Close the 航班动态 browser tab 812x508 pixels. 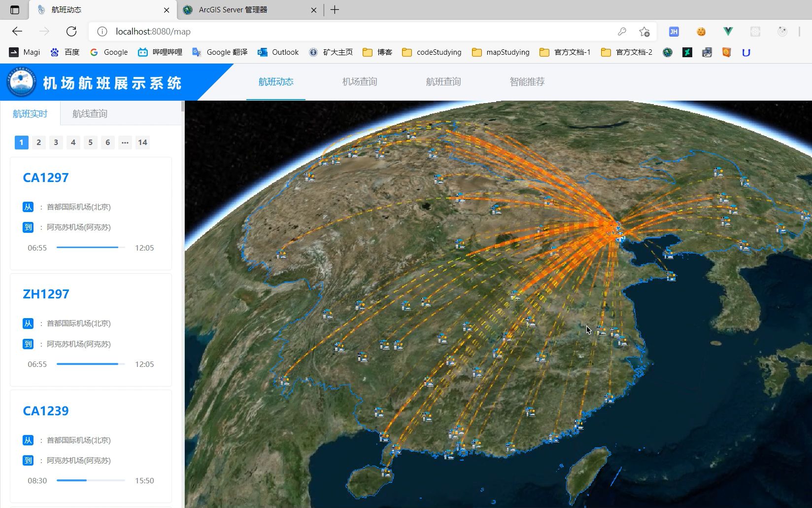[167, 10]
